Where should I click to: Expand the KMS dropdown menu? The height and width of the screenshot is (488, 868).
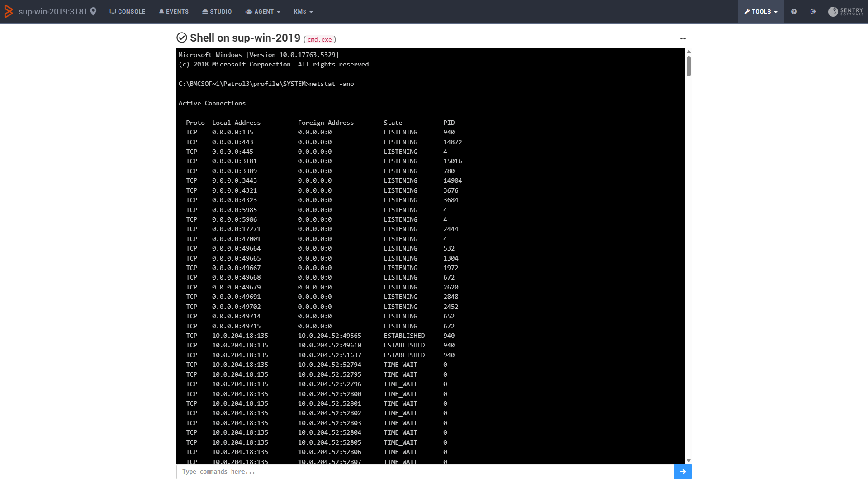pos(303,12)
